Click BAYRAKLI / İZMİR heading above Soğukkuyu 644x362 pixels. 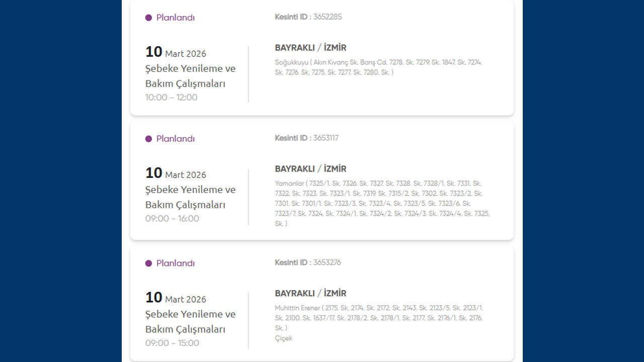click(x=310, y=48)
